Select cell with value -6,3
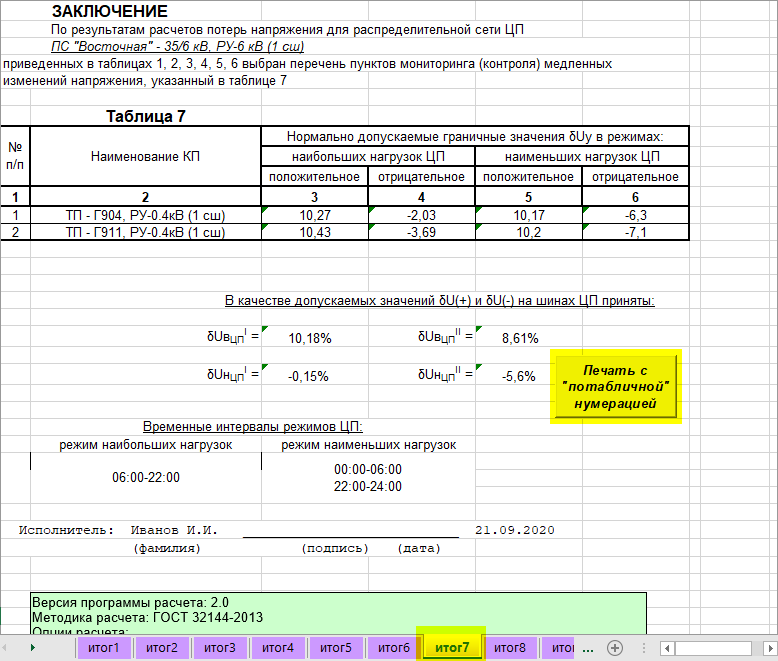778x661 pixels. click(x=636, y=215)
